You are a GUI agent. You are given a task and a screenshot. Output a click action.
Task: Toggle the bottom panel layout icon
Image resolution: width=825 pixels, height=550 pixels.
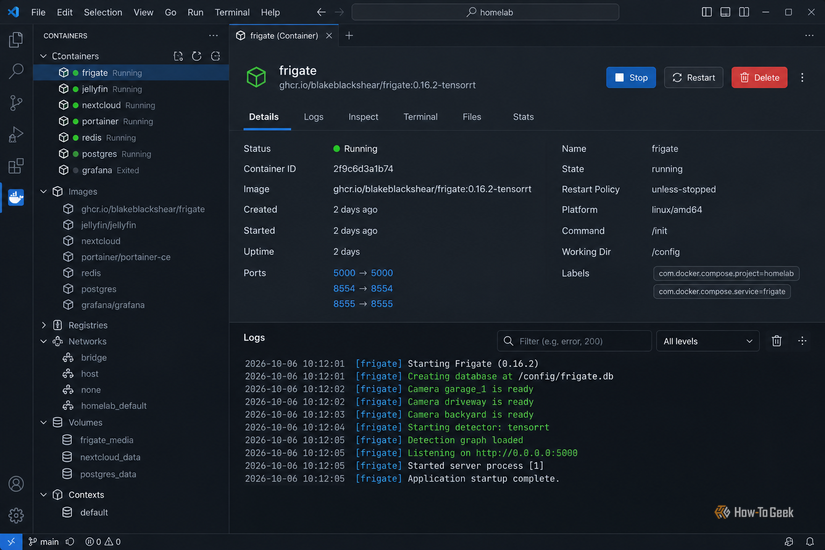[725, 12]
